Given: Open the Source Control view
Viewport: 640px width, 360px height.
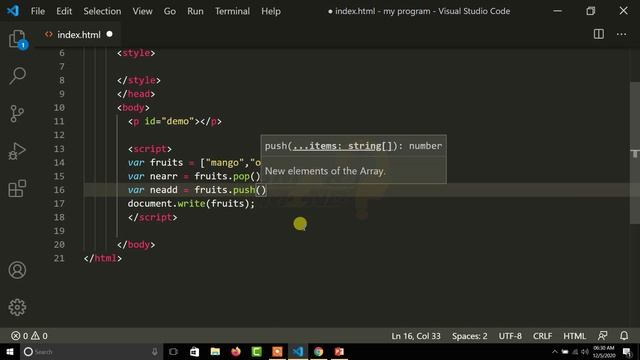Looking at the screenshot, I should click(17, 113).
